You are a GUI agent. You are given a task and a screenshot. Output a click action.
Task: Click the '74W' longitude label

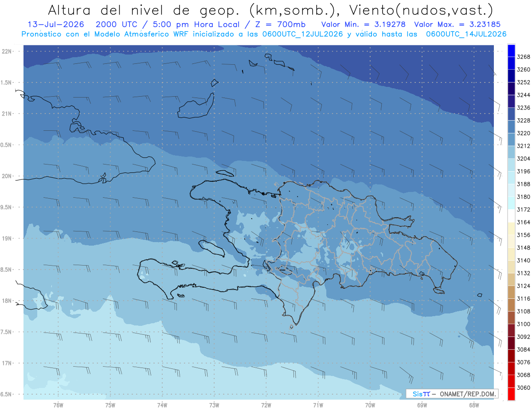pyautogui.click(x=162, y=405)
